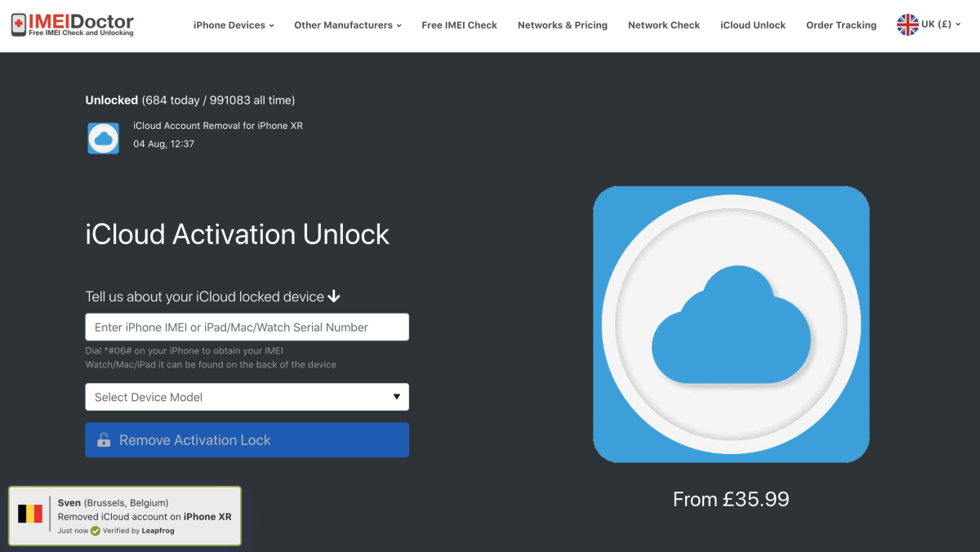The image size is (980, 552).
Task: Open Networks & Pricing page
Action: point(563,25)
